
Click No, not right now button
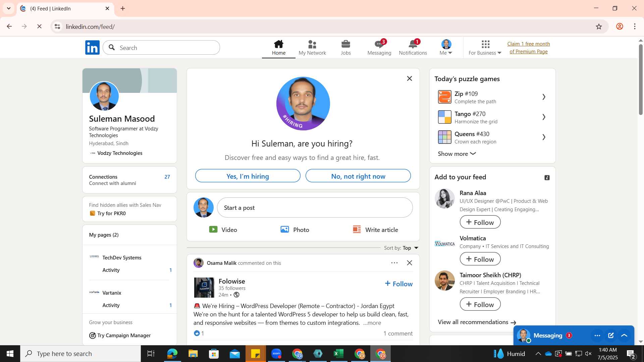pos(358,176)
